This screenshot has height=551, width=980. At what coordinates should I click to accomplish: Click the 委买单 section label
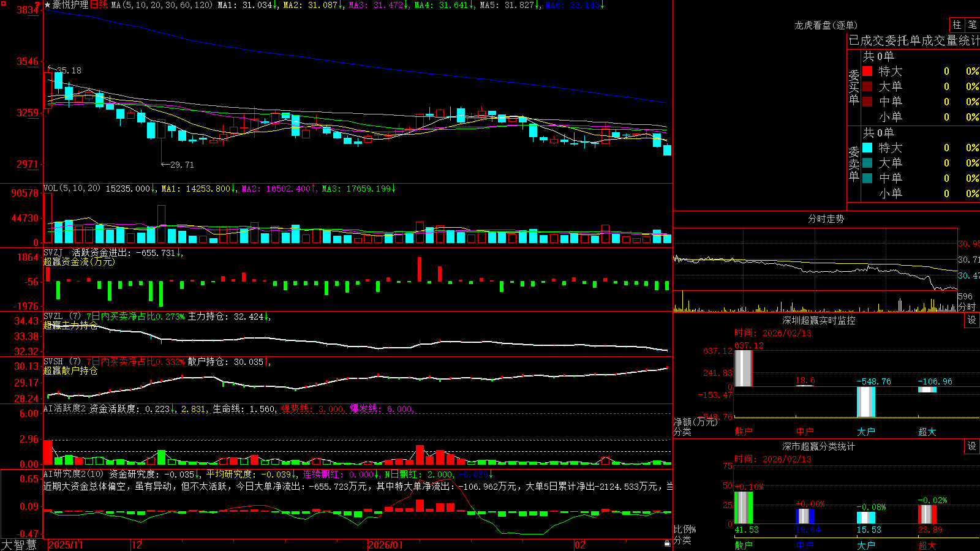point(854,87)
